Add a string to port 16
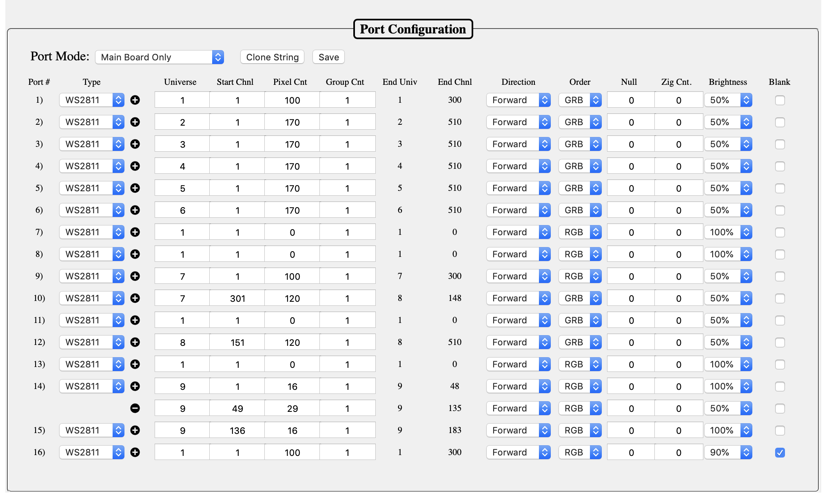 135,452
